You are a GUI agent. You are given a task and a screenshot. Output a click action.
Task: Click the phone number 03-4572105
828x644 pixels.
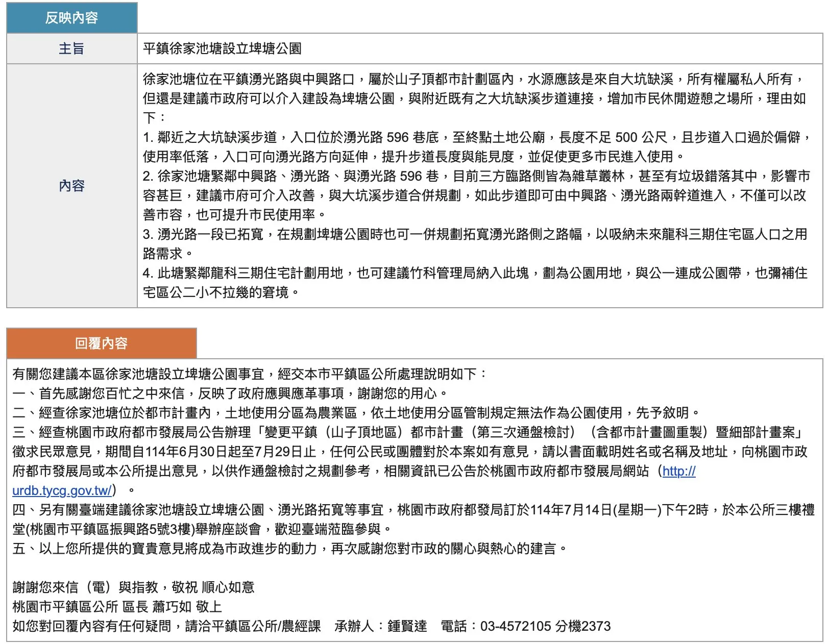coord(515,626)
